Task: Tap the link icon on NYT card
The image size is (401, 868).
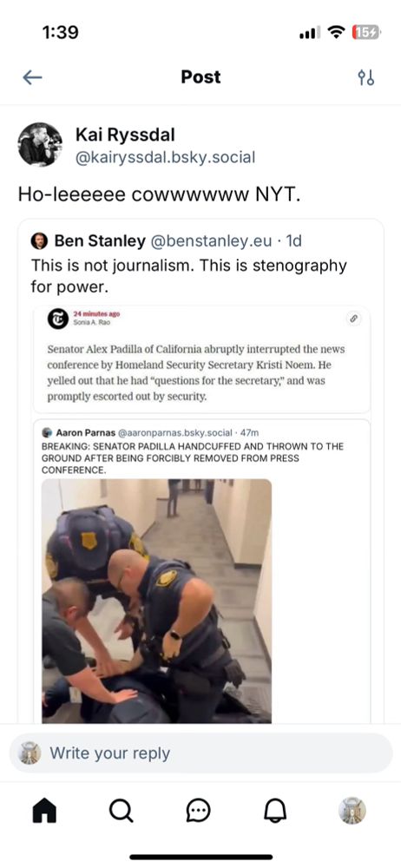Action: (352, 319)
